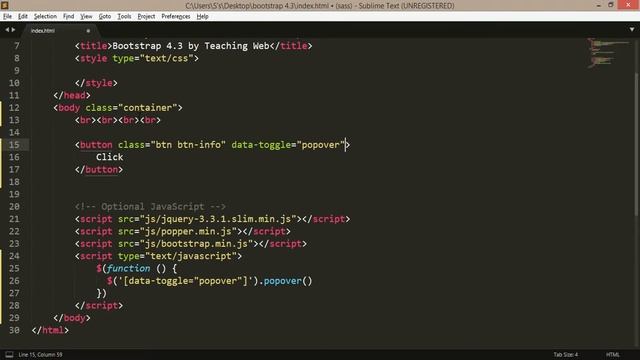Open the tab list dropdown arrow
Viewport: 640px width, 360px height.
click(632, 29)
